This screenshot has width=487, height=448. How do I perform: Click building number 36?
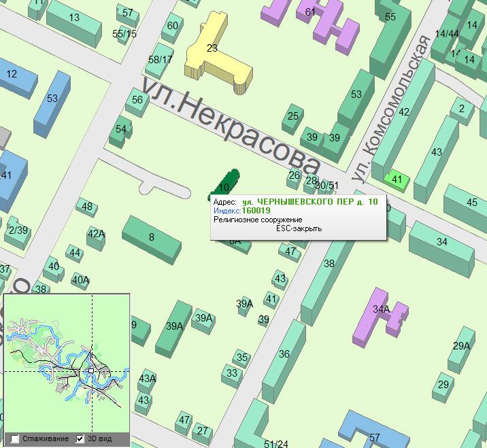(284, 352)
